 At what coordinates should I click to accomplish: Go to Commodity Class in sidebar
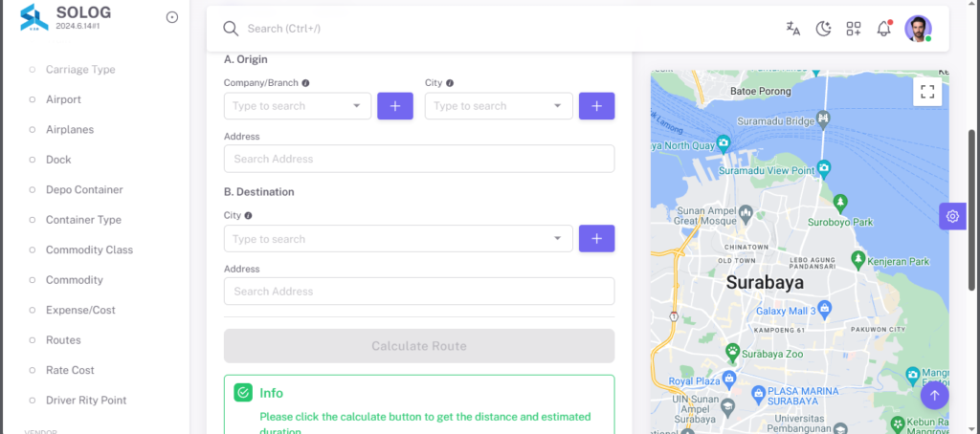(x=89, y=250)
